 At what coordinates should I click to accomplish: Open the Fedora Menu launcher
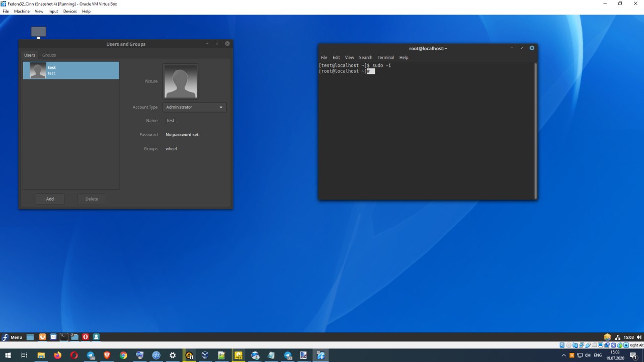pos(12,337)
